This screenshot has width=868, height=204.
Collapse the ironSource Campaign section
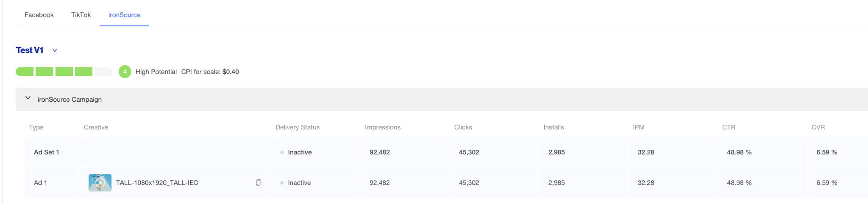pyautogui.click(x=28, y=98)
